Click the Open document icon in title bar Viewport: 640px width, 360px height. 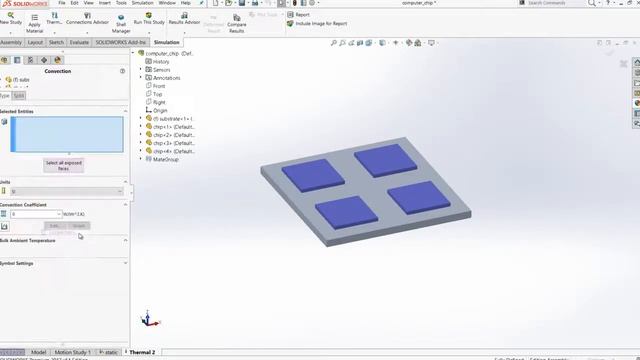[x=229, y=3]
